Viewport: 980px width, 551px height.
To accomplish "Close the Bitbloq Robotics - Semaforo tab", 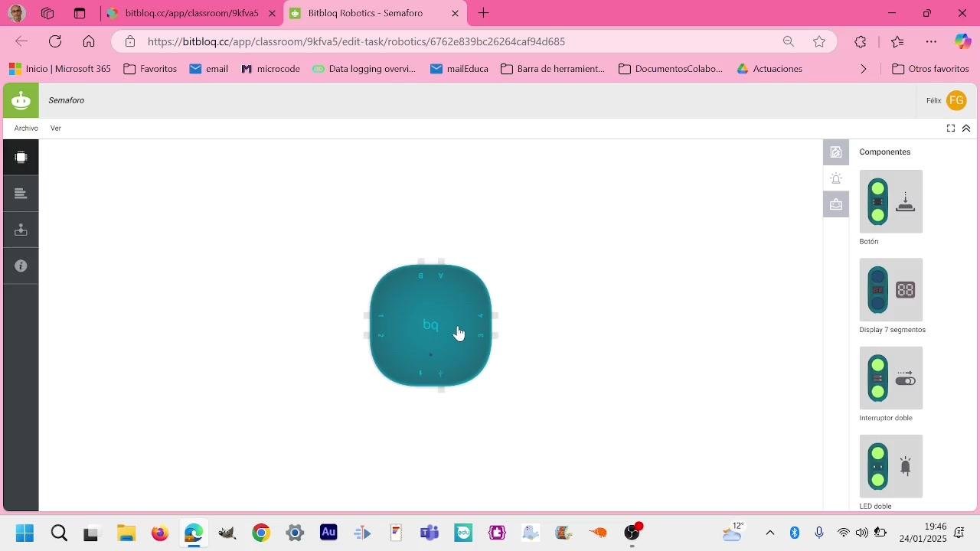I will (x=455, y=13).
